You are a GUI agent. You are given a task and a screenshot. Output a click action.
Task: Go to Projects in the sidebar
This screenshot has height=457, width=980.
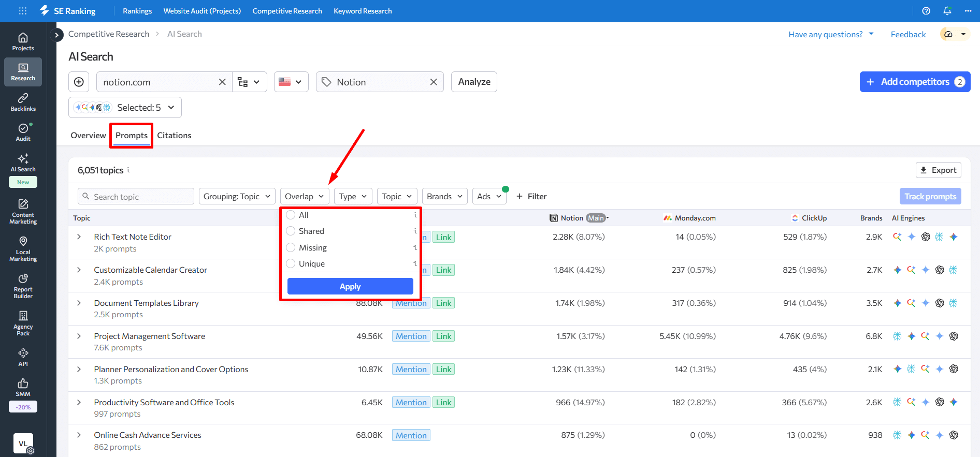pyautogui.click(x=23, y=42)
